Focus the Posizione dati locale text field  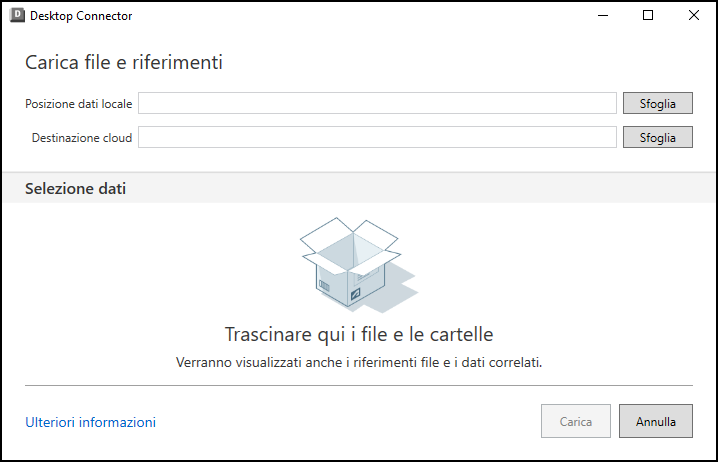tap(377, 103)
